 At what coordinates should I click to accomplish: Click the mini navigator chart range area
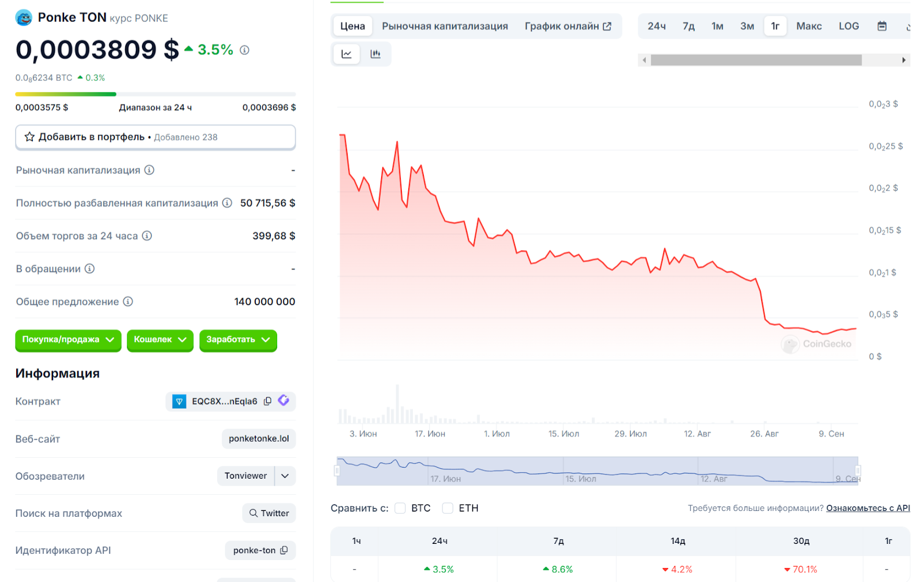pyautogui.click(x=597, y=471)
